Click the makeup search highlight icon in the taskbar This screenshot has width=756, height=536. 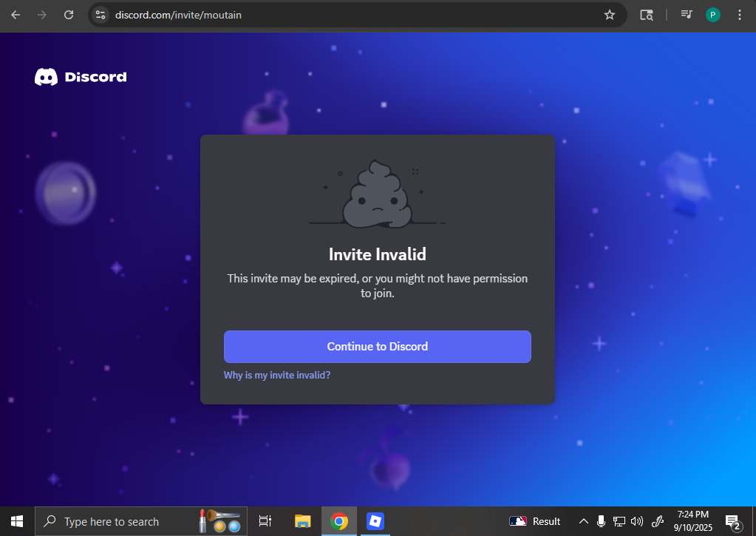(x=220, y=521)
